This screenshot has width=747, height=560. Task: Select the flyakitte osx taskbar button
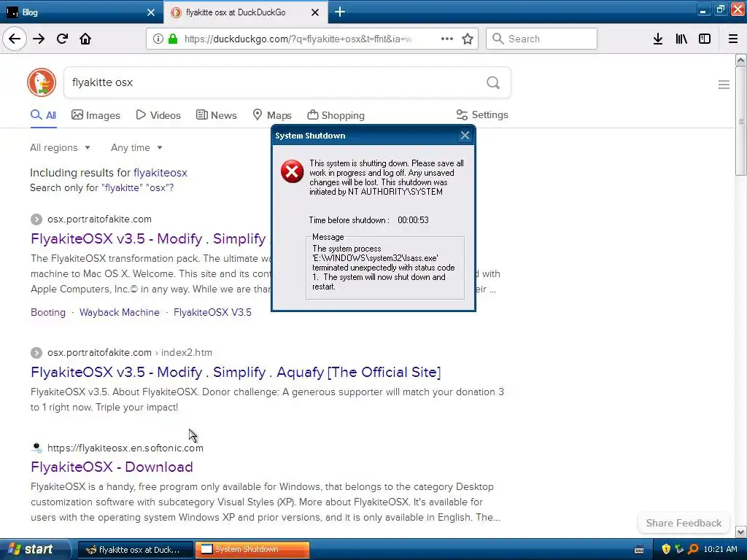tap(135, 550)
